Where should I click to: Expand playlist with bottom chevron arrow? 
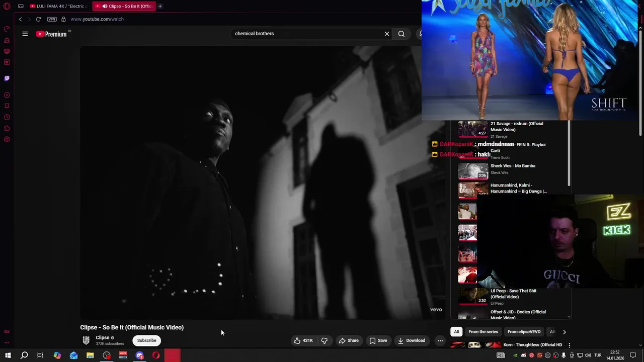pyautogui.click(x=569, y=317)
